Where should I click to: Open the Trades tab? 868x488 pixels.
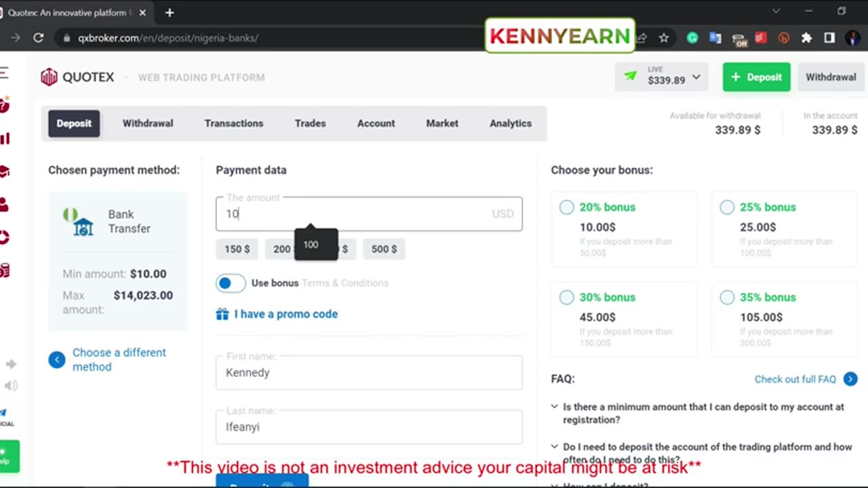tap(311, 123)
